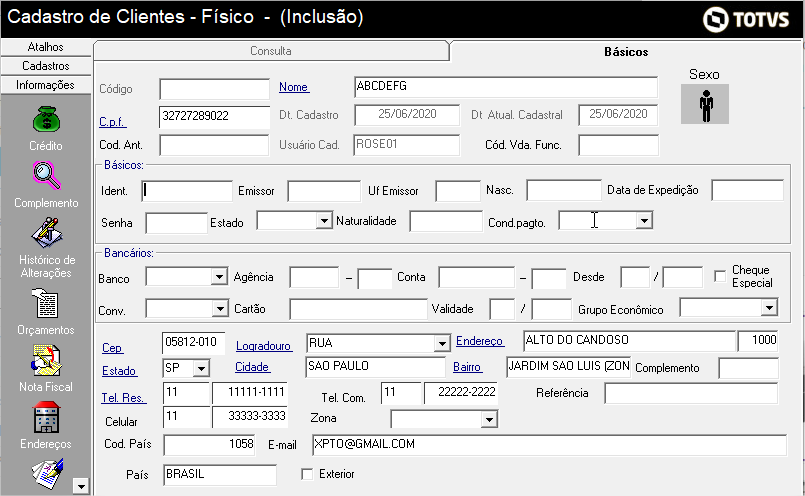Open the Atalhos sidebar section
Viewport: 805px width, 496px height.
46,47
